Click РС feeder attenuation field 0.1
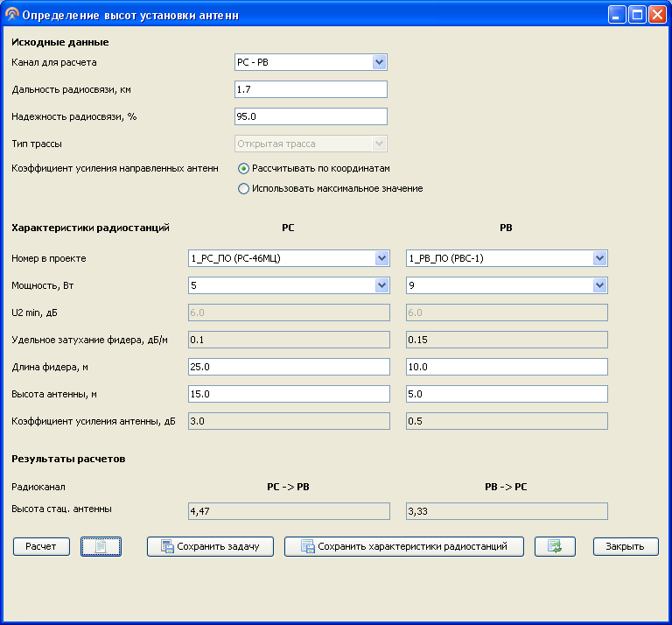This screenshot has width=672, height=625. tap(289, 340)
